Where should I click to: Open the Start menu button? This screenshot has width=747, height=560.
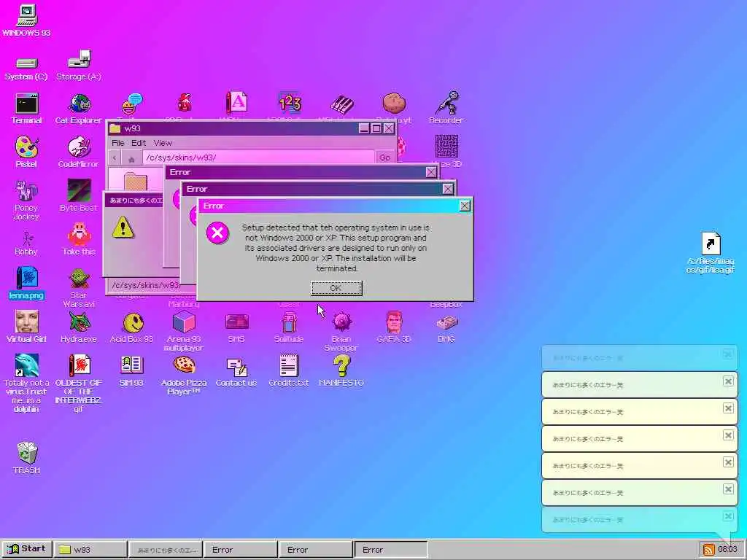point(27,549)
